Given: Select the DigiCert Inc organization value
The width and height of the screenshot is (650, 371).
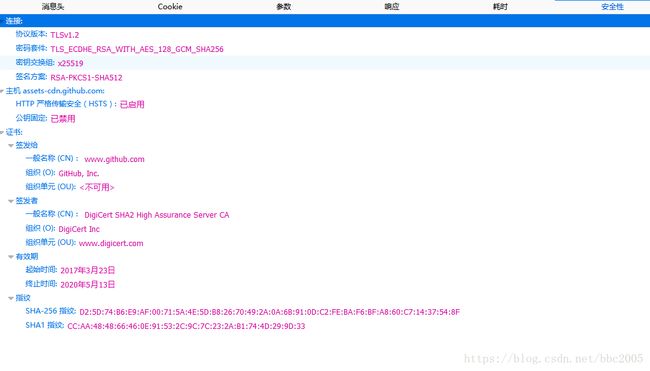Looking at the screenshot, I should click(x=79, y=229).
